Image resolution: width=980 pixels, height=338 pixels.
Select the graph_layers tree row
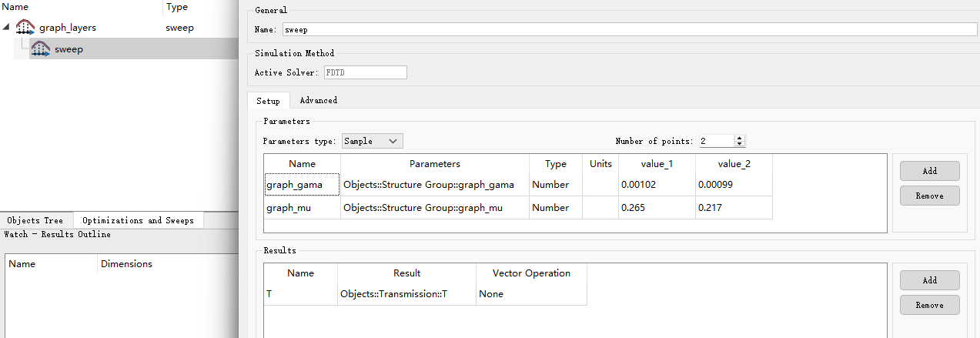[119, 27]
